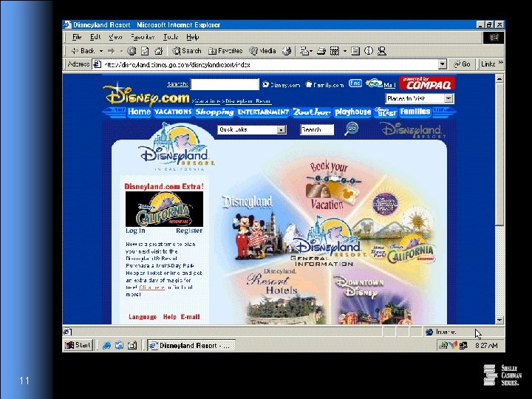Click the Home toolbar icon
Viewport: 532px width, 399px height.
tap(158, 51)
